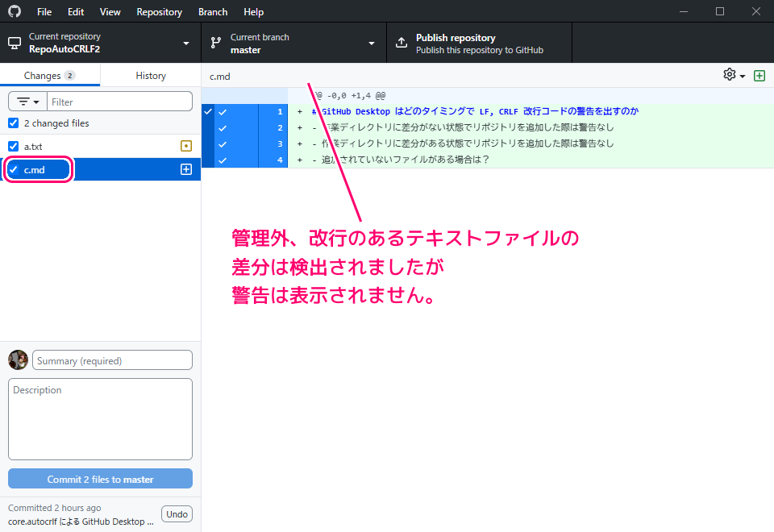Screen dimensions: 774x532
Task: Click the green added-file icon in diff header
Action: (x=759, y=75)
